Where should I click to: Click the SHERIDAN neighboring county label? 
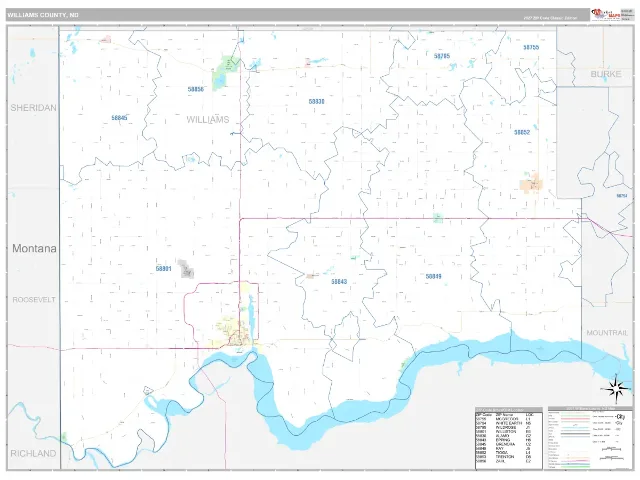click(33, 108)
